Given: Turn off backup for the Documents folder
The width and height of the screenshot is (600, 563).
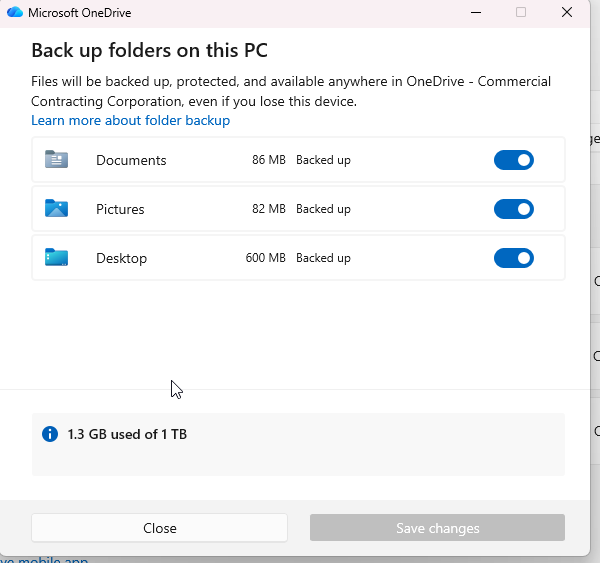Looking at the screenshot, I should pyautogui.click(x=514, y=160).
